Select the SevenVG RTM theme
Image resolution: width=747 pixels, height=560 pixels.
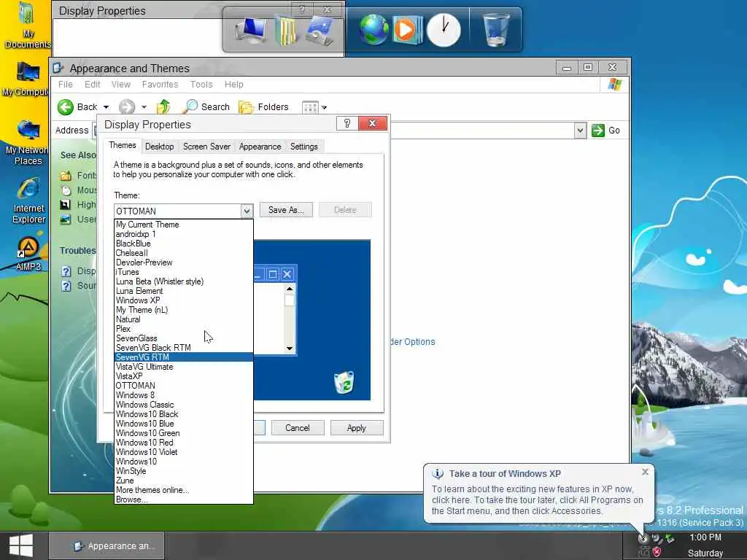click(x=184, y=357)
